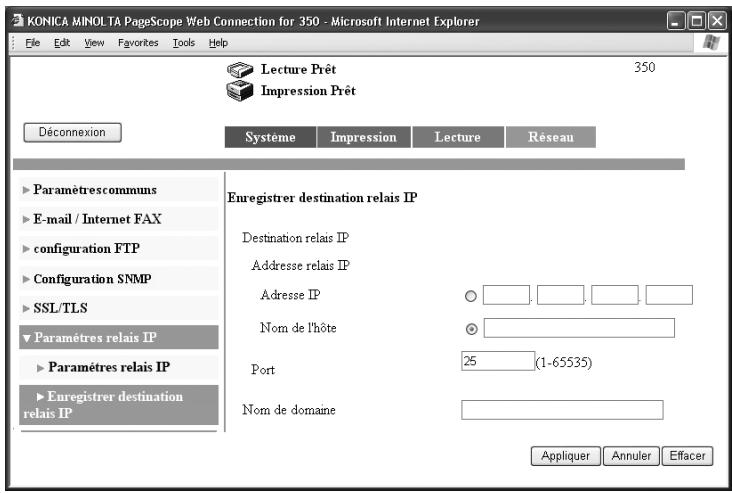
Task: Expand E-mail / Internet FAX section
Action: point(119,219)
